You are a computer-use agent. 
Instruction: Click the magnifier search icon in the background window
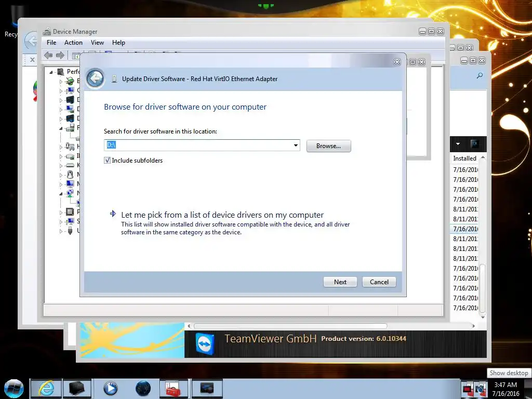point(480,75)
